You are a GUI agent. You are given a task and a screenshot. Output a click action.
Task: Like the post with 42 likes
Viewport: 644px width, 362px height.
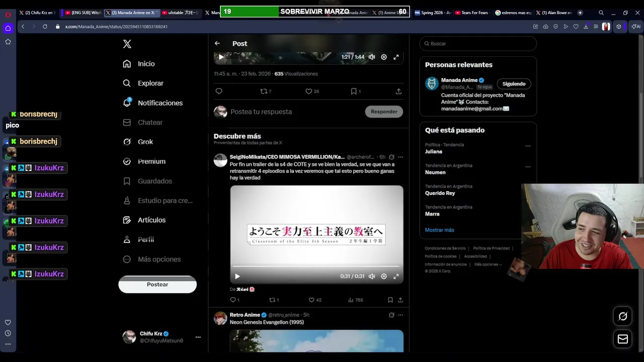[315, 300]
